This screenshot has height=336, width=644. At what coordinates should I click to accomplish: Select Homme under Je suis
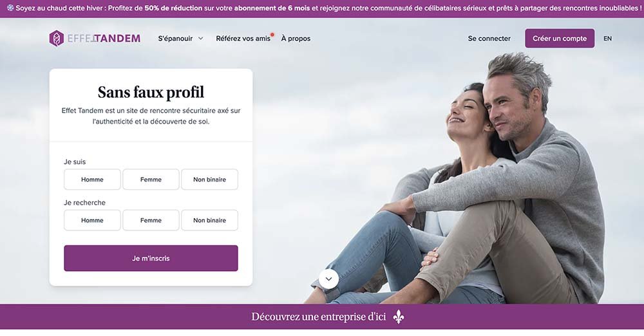(x=92, y=180)
